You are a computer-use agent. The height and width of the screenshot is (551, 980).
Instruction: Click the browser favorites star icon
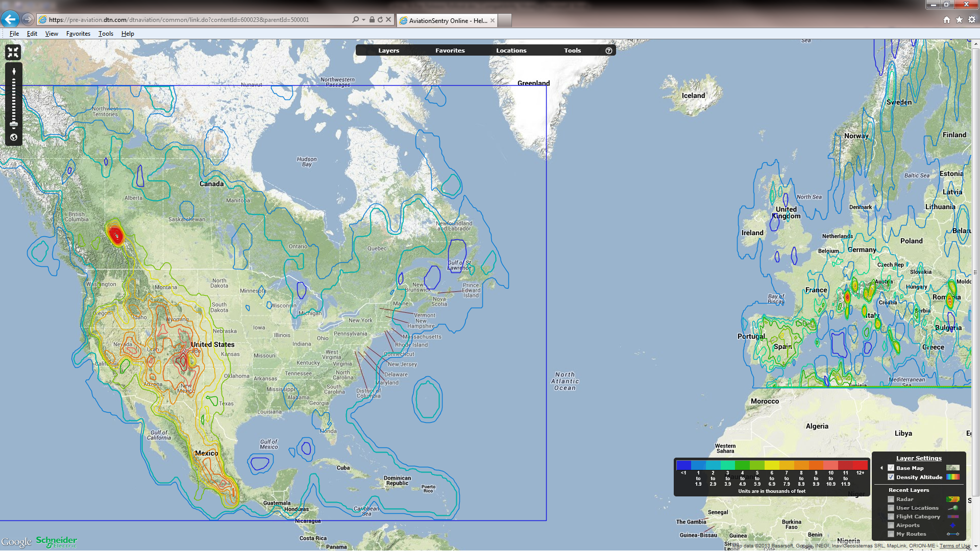point(959,19)
